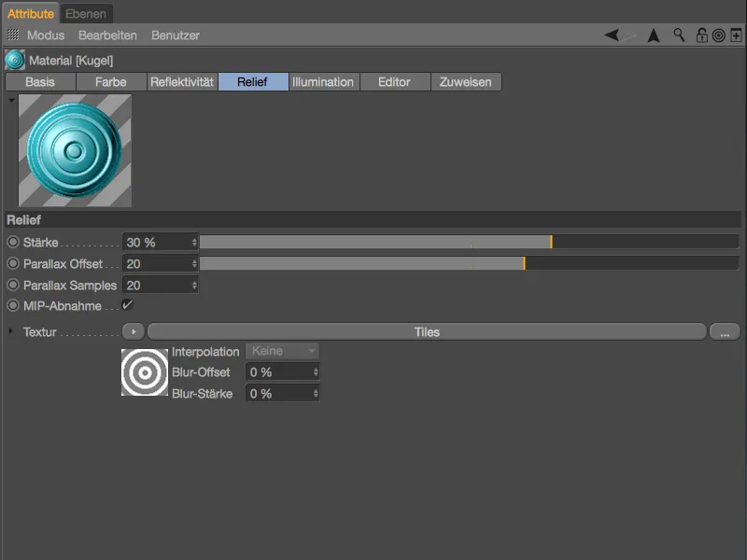Open new Attribute Manager plus icon
Viewport: 747px width, 560px height.
coord(736,35)
